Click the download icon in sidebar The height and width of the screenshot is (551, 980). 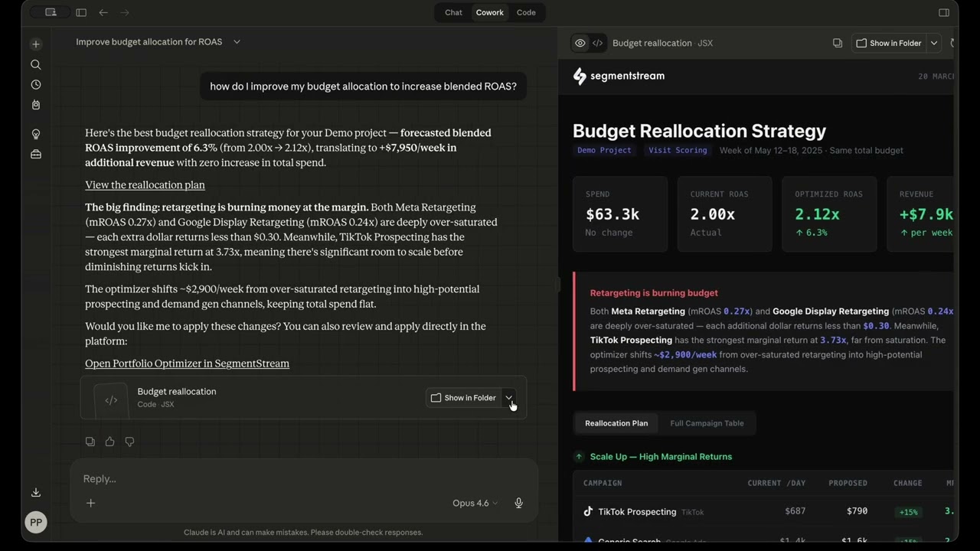pos(36,492)
